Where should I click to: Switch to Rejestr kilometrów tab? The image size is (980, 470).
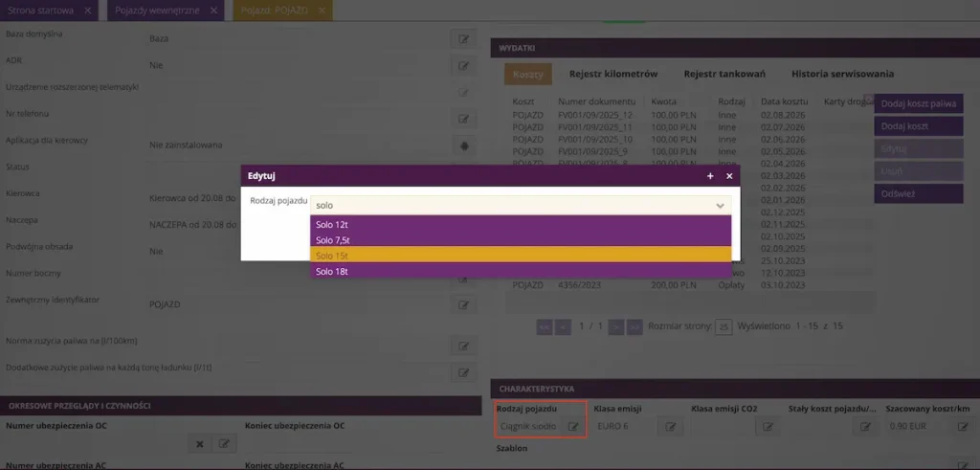point(613,74)
